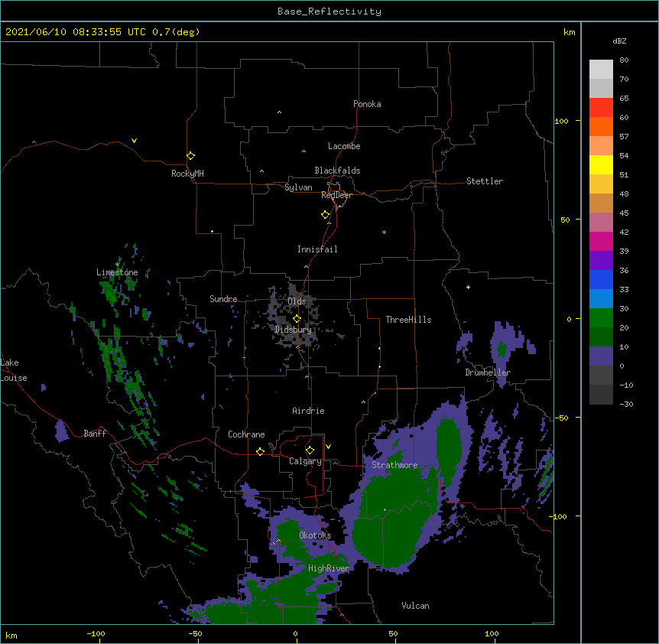This screenshot has width=659, height=644.
Task: Select the red 65 dBZ legend swatch
Action: click(x=601, y=108)
